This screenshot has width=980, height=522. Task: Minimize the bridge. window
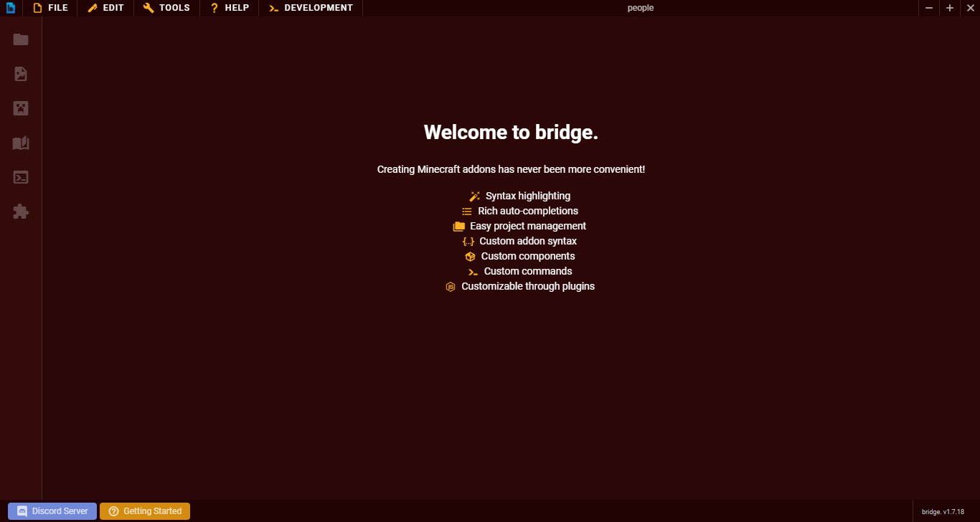(929, 8)
